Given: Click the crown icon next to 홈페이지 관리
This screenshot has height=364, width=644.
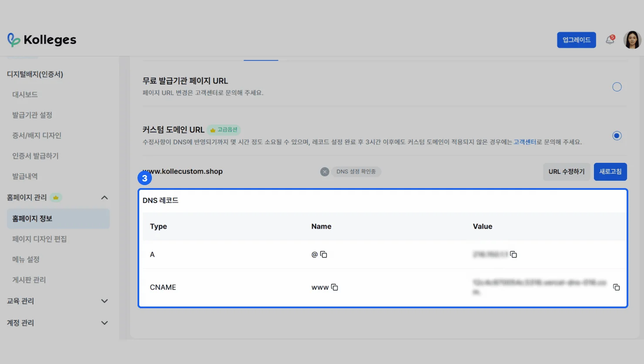Looking at the screenshot, I should [x=56, y=198].
